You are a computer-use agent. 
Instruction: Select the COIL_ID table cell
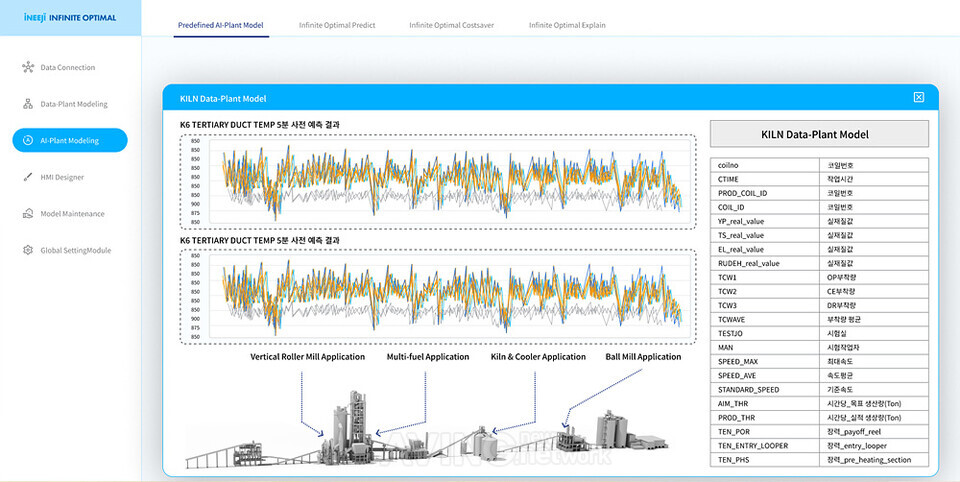click(765, 208)
